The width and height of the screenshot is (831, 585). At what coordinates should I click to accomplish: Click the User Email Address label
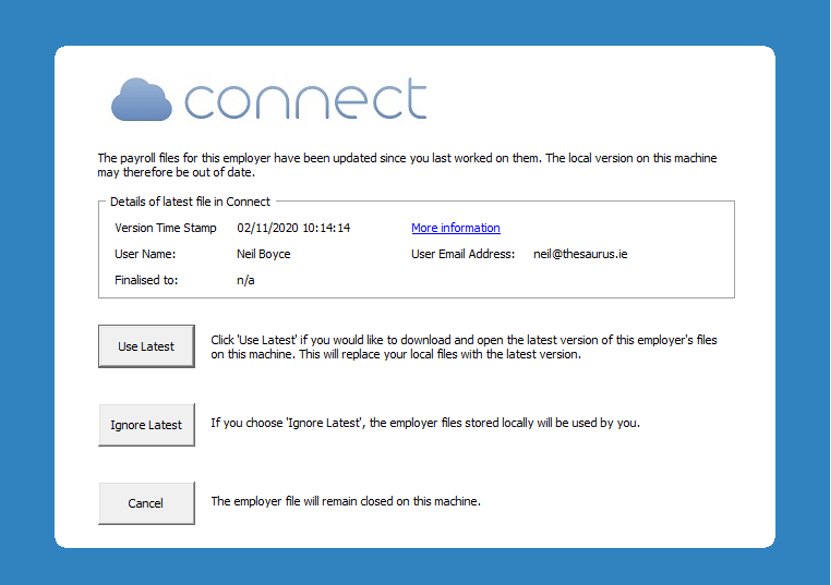click(462, 254)
